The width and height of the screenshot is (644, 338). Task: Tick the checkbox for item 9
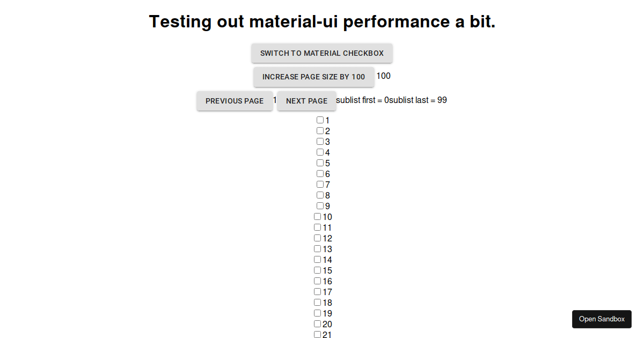pos(320,205)
